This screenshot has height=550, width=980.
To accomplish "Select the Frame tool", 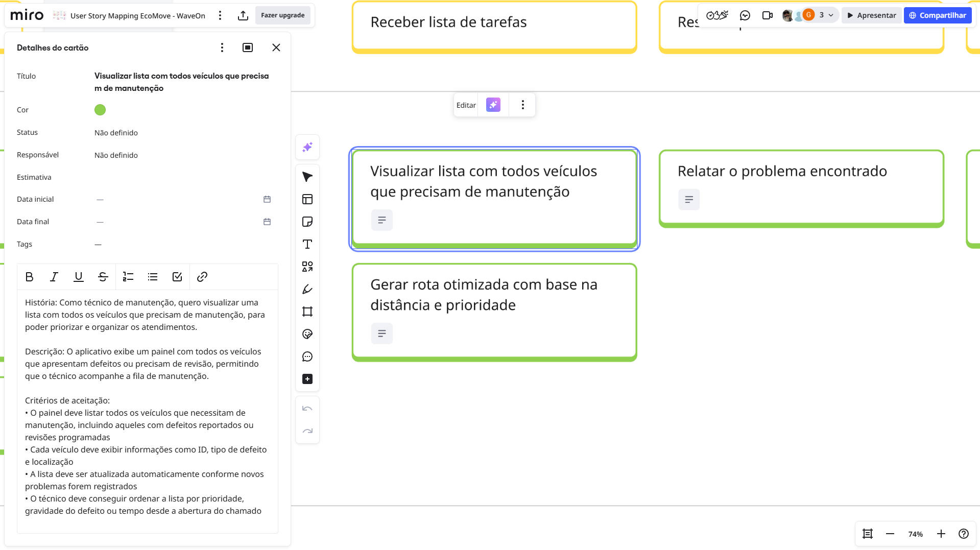I will [x=307, y=312].
